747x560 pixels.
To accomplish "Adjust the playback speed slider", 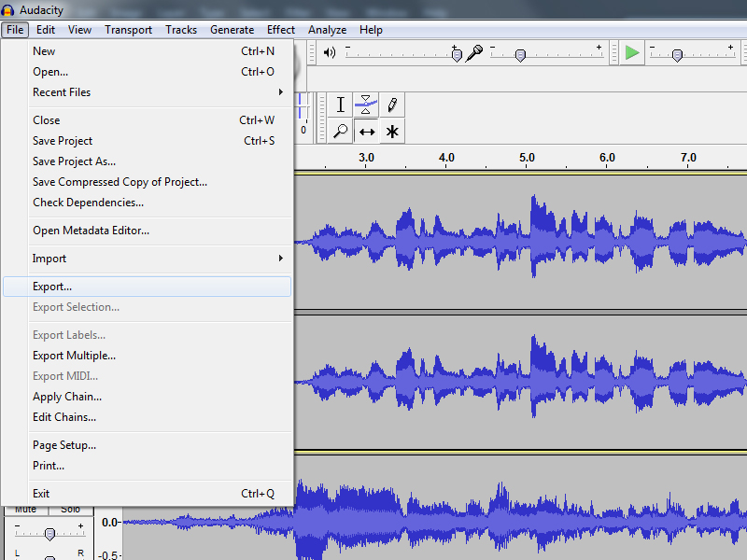I will click(677, 55).
